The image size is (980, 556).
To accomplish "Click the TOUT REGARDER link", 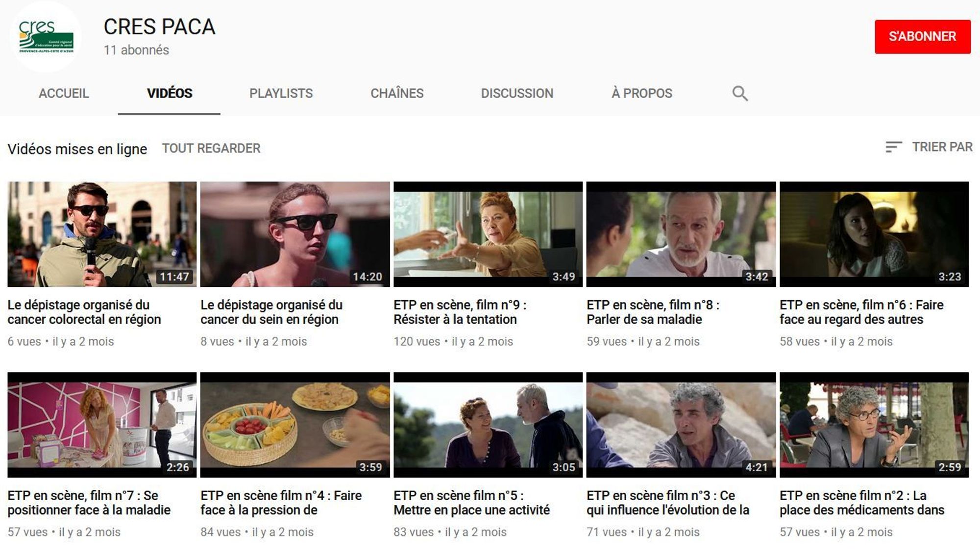I will point(212,148).
